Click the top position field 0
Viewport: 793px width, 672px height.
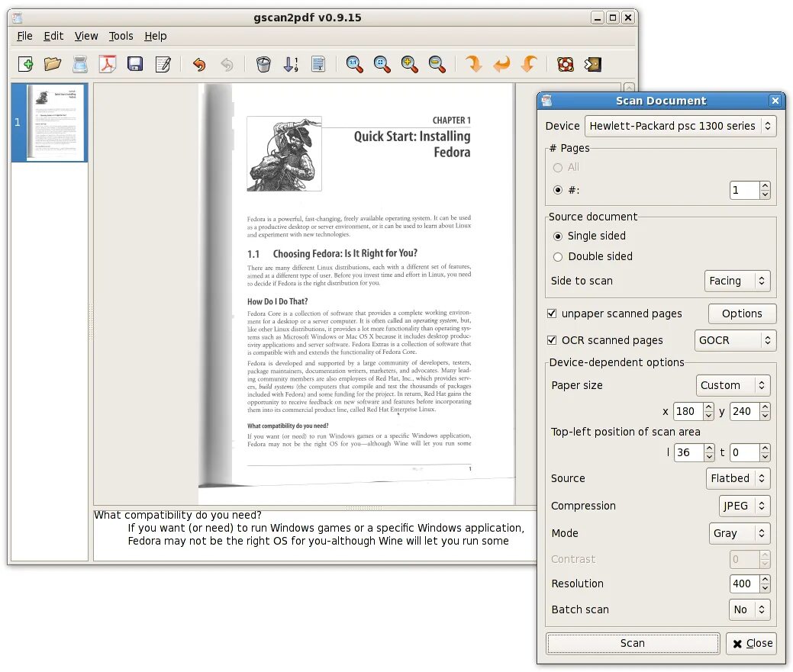click(x=744, y=452)
